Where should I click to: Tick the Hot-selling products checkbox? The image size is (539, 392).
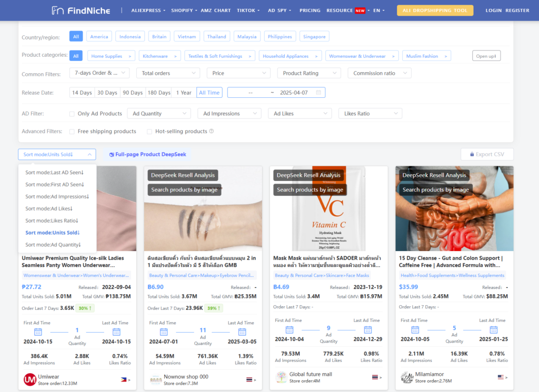[x=149, y=132]
